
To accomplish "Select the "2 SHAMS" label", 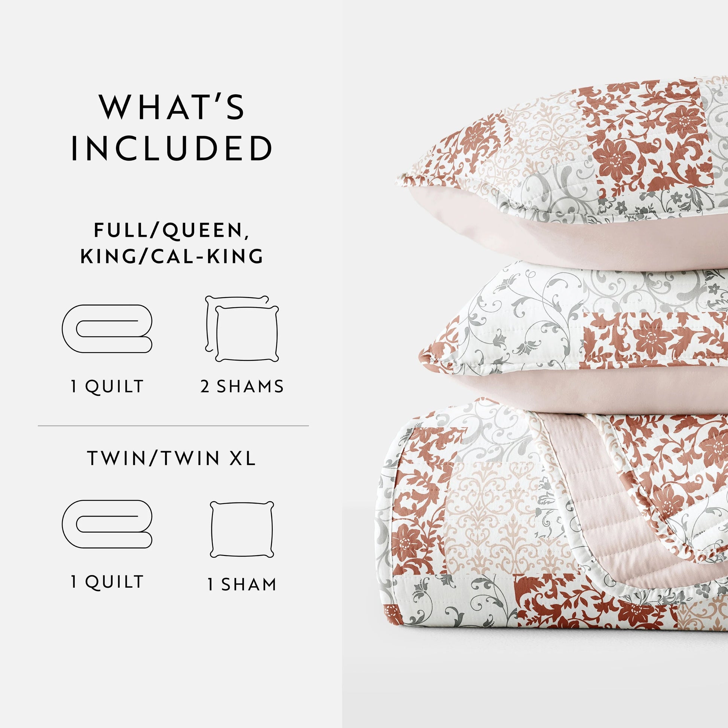I will pos(242,386).
